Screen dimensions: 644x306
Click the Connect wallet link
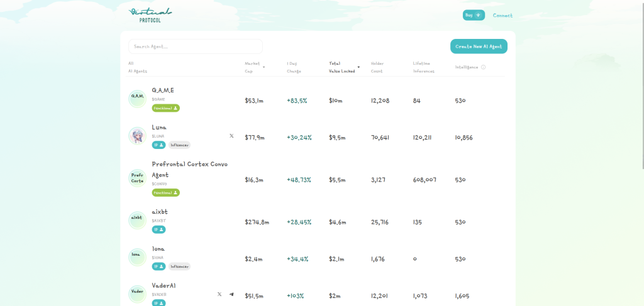[502, 16]
